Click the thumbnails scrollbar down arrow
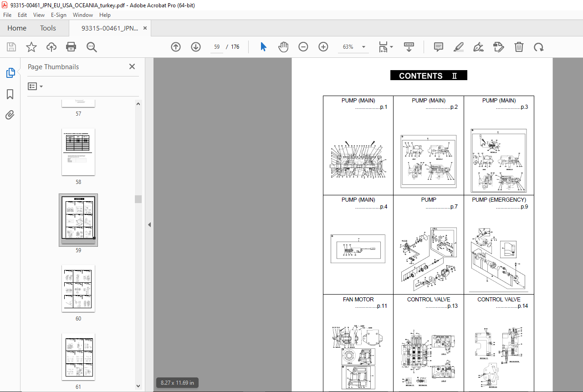Image resolution: width=583 pixels, height=392 pixels. 138,387
